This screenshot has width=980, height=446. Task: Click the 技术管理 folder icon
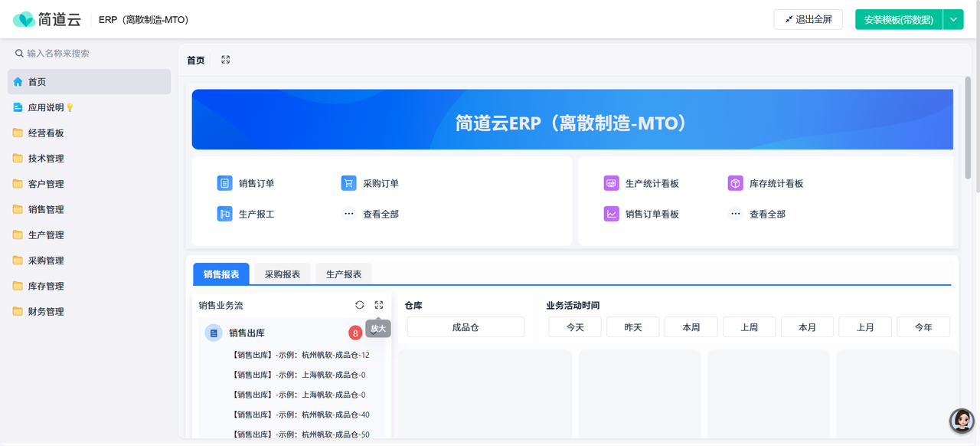pos(18,159)
